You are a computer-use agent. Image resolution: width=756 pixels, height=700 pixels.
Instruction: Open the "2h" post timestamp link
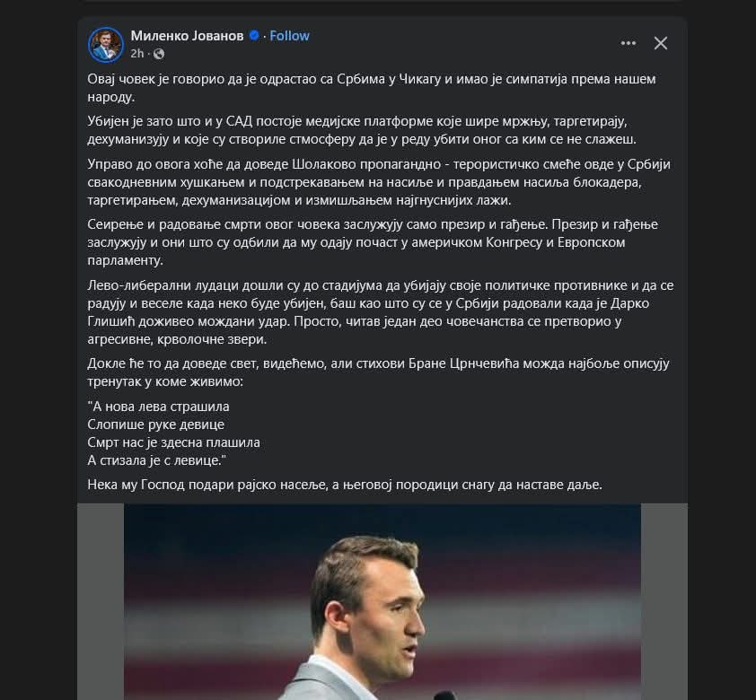point(137,53)
